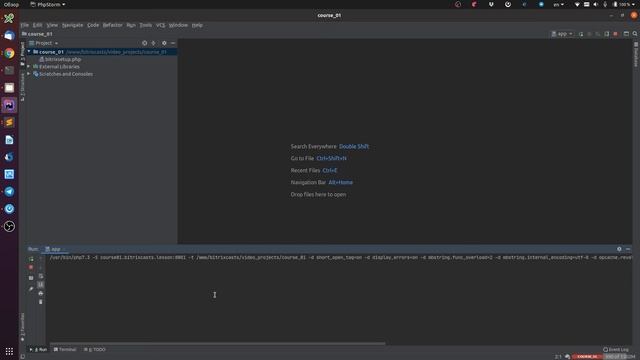Image resolution: width=640 pixels, height=360 pixels.
Task: Open the Run menu in menu bar
Action: pyautogui.click(x=131, y=25)
